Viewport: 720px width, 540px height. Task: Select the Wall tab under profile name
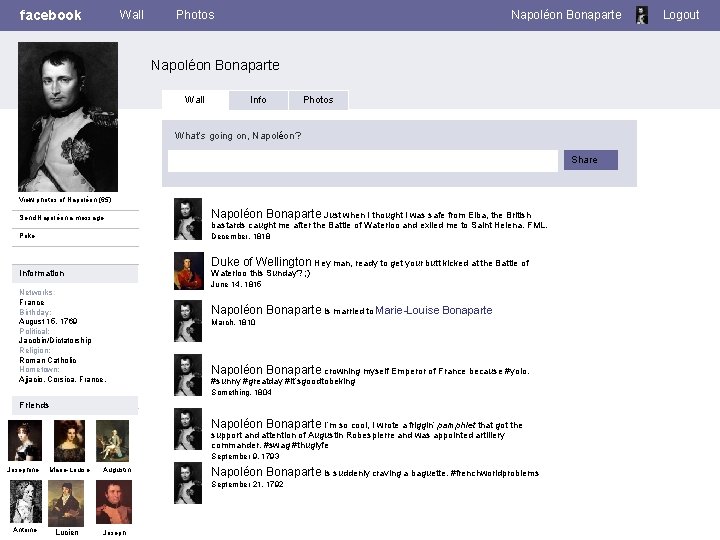pos(195,100)
